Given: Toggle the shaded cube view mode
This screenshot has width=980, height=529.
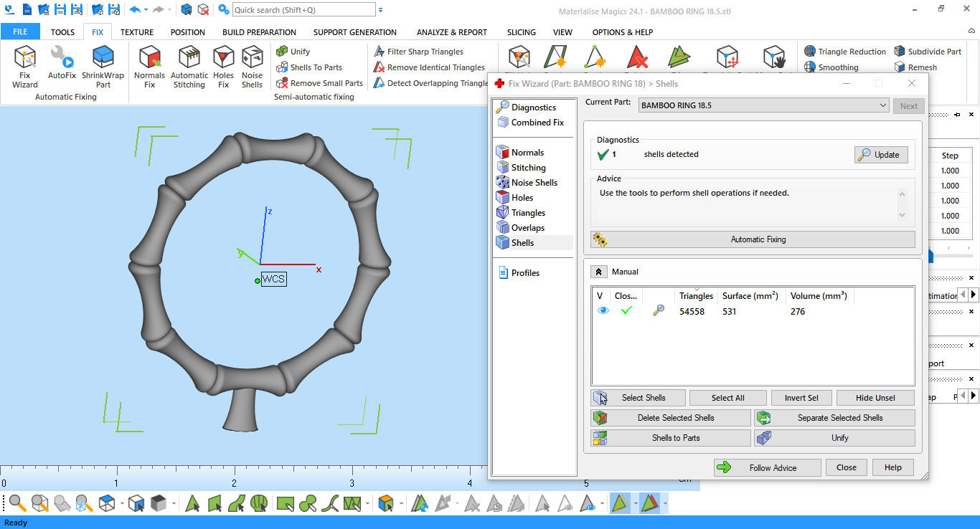Looking at the screenshot, I should click(x=159, y=503).
